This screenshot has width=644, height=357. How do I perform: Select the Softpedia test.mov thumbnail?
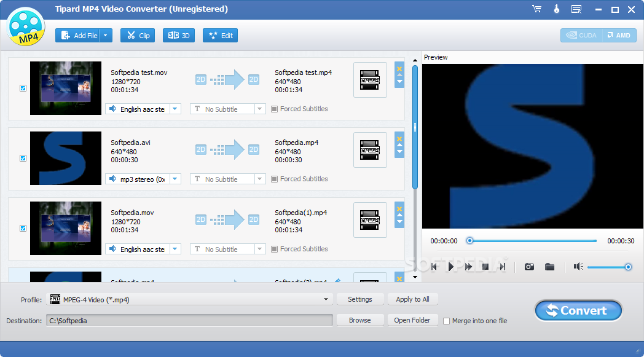(x=66, y=88)
